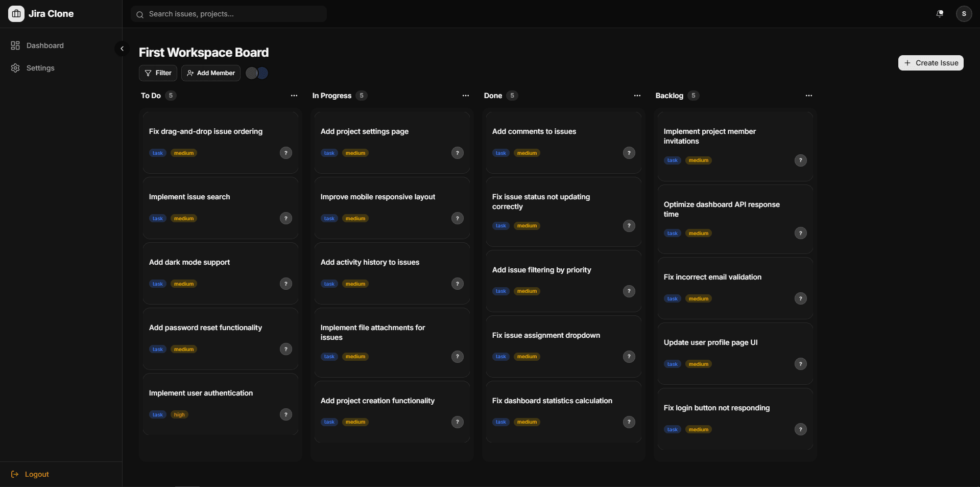Open Settings in the sidebar
The height and width of the screenshot is (487, 980).
pyautogui.click(x=61, y=68)
